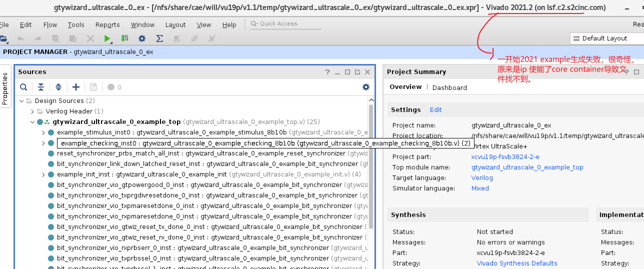
Task: Expand example_checking_inst0 node
Action: click(x=43, y=143)
